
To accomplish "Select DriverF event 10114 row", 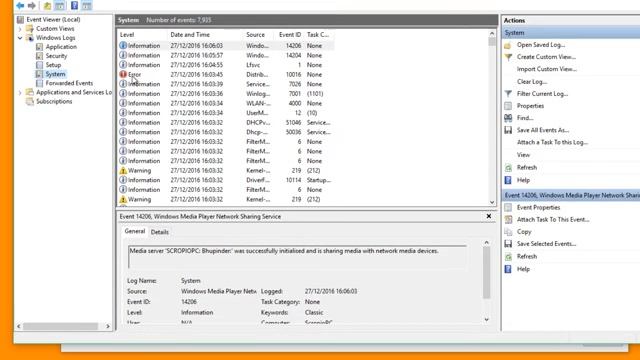I will click(226, 180).
